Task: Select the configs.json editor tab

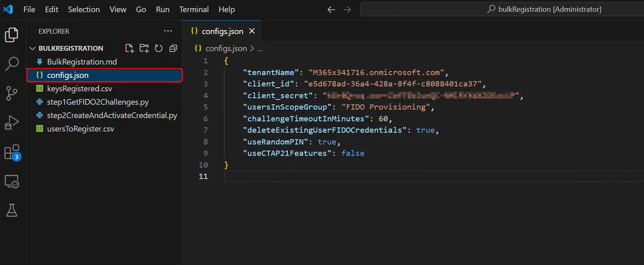Action: tap(222, 31)
